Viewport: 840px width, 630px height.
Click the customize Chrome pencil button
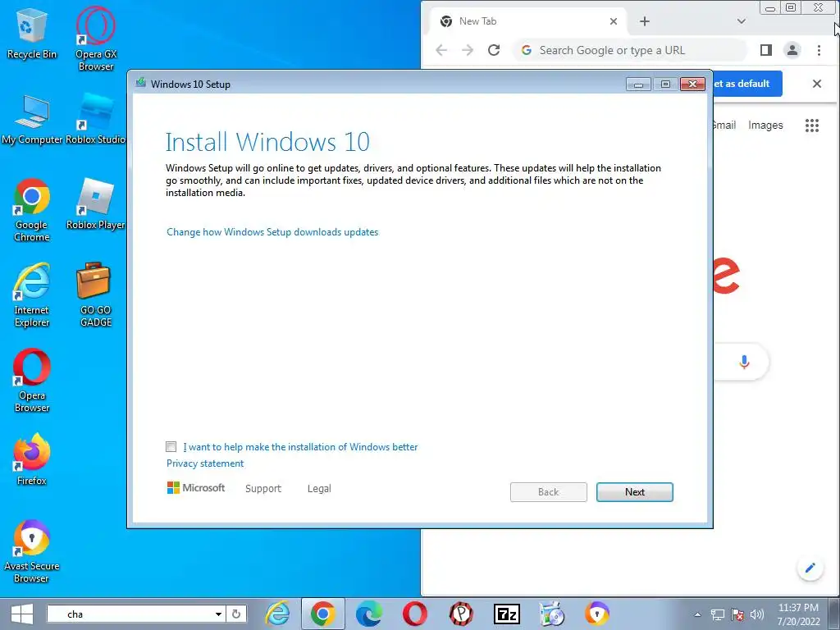coord(810,568)
